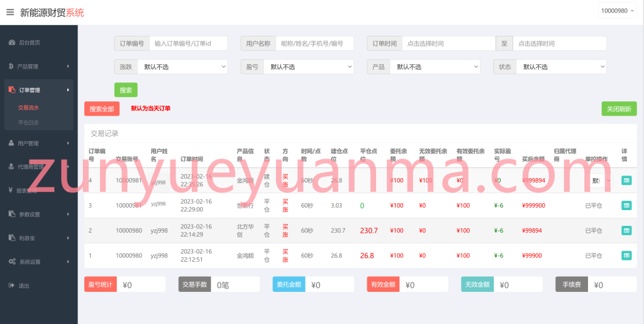Viewport: 644px width, 324px height.
Task: Expand 参数设置 submenu arrow
Action: click(68, 214)
